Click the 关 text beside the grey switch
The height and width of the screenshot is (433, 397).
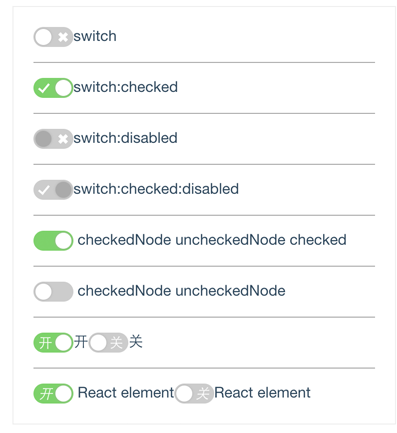(x=136, y=342)
